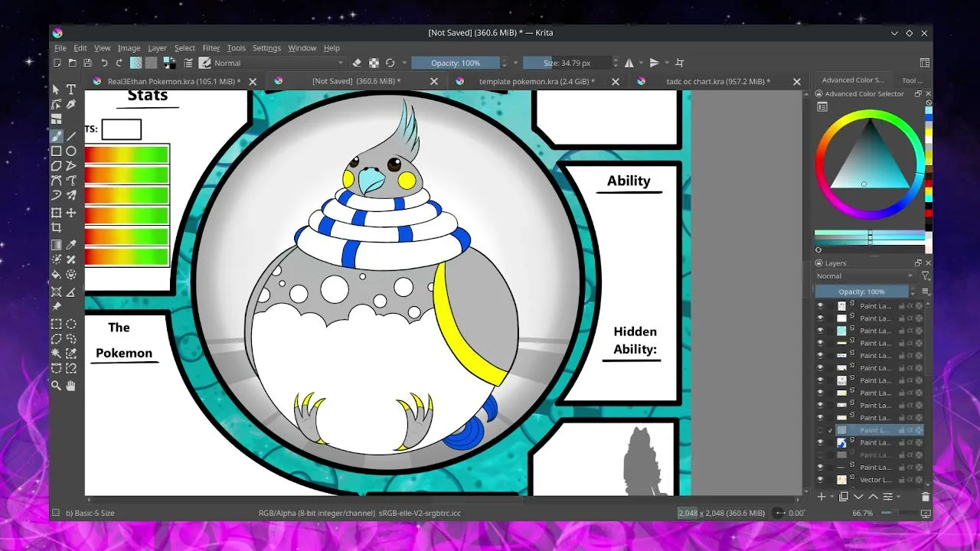980x551 pixels.
Task: Click the Redo arrow in toolbar
Action: click(119, 63)
